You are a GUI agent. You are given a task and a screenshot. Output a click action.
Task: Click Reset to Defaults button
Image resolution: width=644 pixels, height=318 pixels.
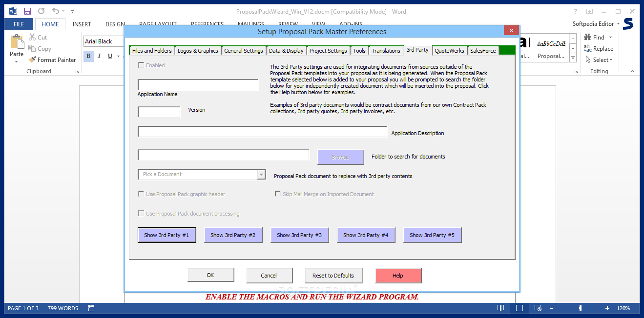333,276
